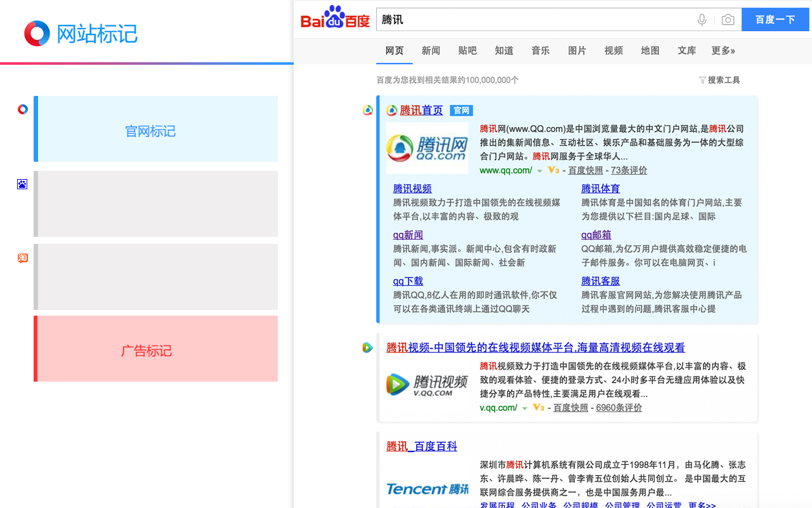Switch to the 音乐 tab
Screen dimensions: 812x508
pyautogui.click(x=540, y=51)
